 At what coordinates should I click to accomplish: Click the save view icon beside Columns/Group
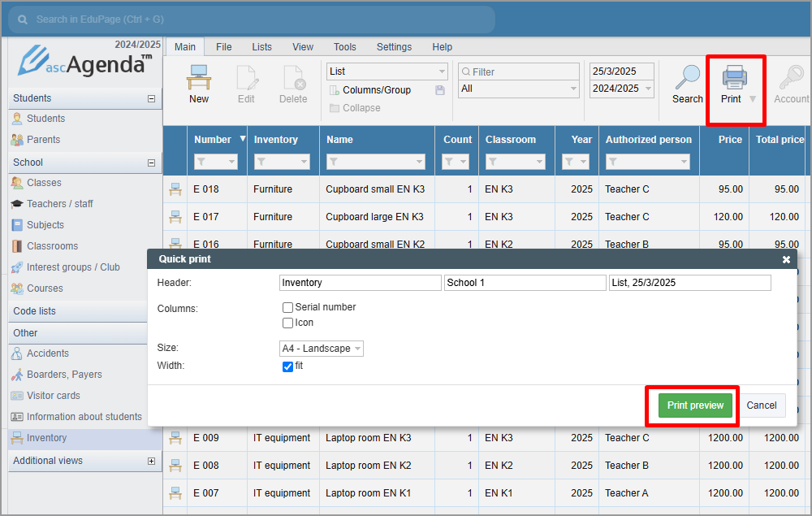click(439, 90)
